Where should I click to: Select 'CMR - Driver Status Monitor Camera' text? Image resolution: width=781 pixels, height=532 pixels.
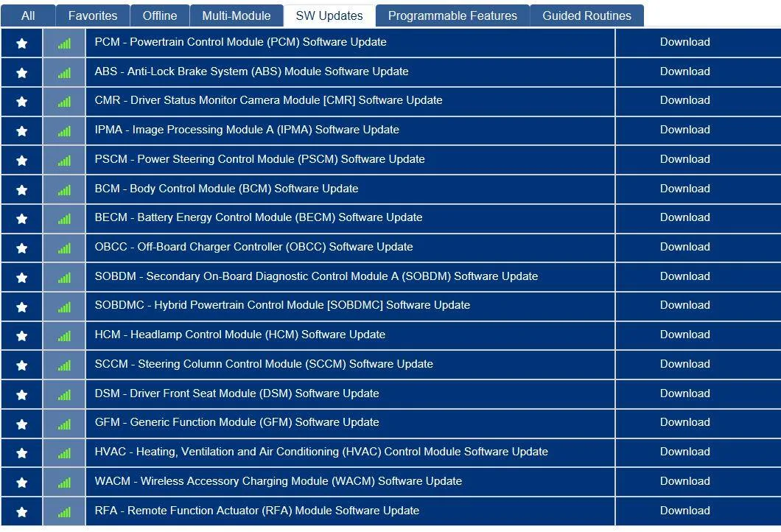coord(268,100)
